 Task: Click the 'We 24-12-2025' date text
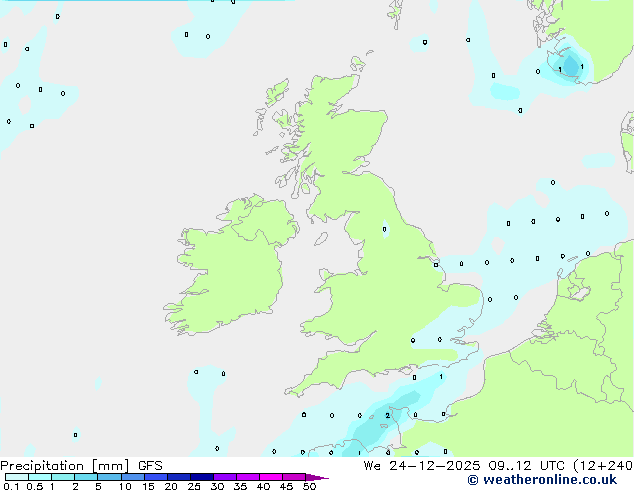click(422, 466)
